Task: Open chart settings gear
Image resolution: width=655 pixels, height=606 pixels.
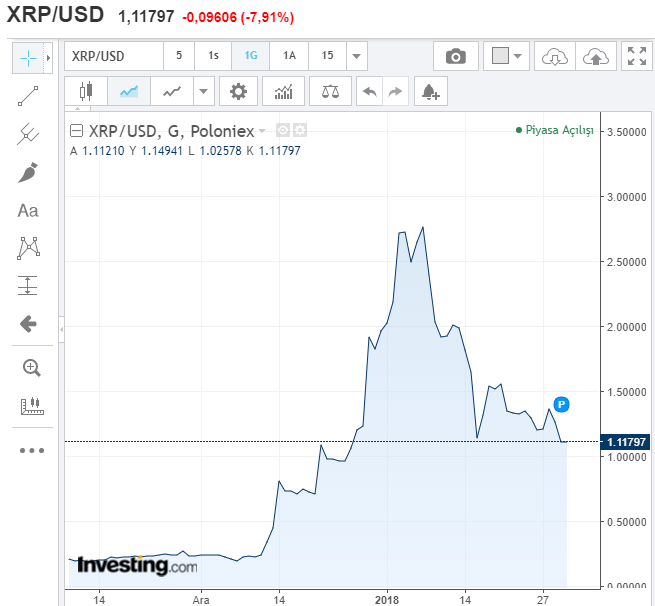Action: click(238, 92)
